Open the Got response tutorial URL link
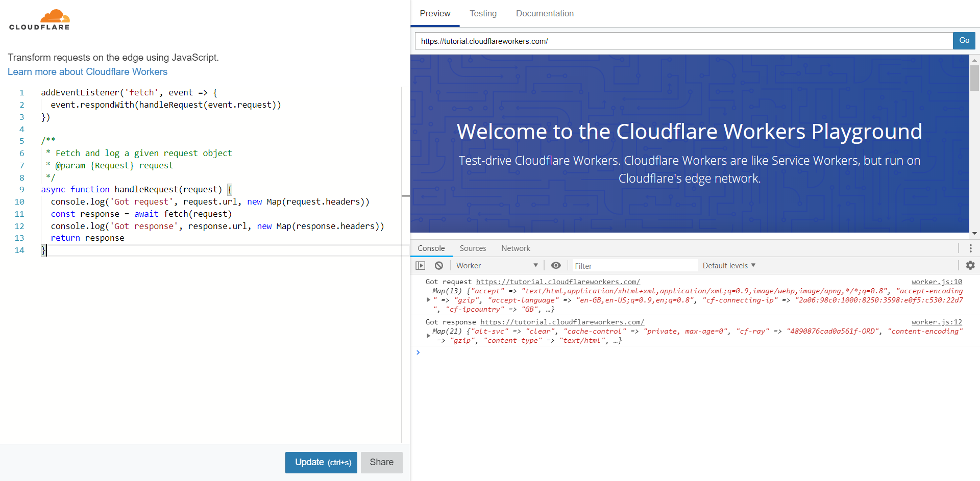Screen dimensions: 980x481 [562, 322]
